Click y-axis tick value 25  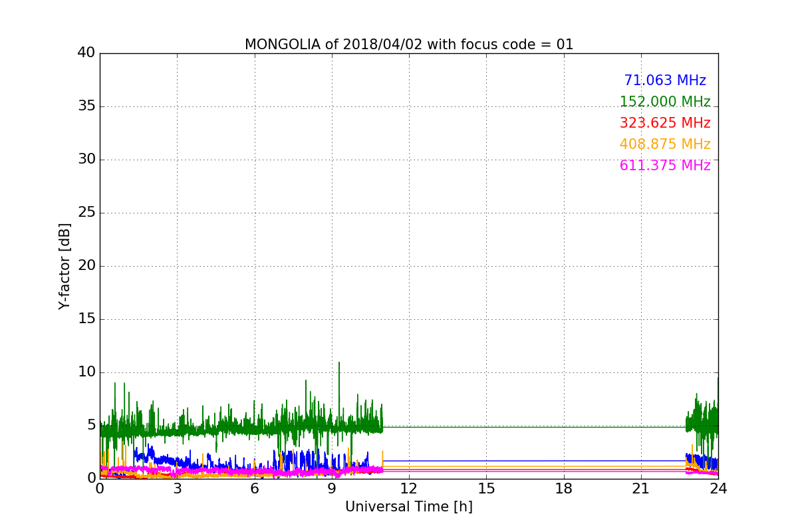[x=86, y=213]
